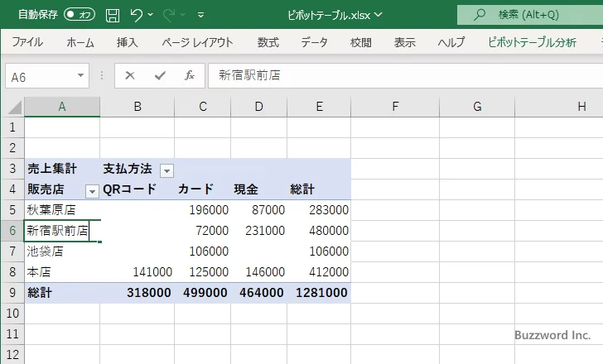Switch to the ホーム ribbon tab
The width and height of the screenshot is (603, 364).
(80, 42)
